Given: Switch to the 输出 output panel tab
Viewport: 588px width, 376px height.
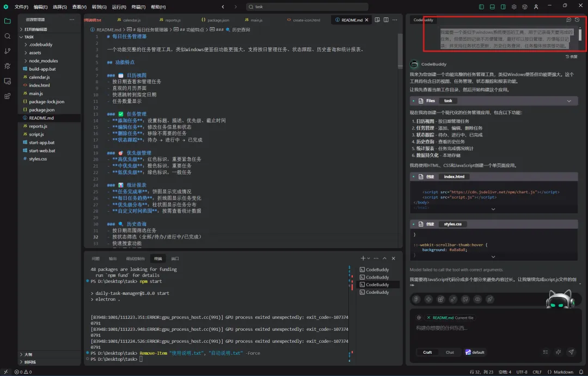Looking at the screenshot, I should pyautogui.click(x=113, y=258).
